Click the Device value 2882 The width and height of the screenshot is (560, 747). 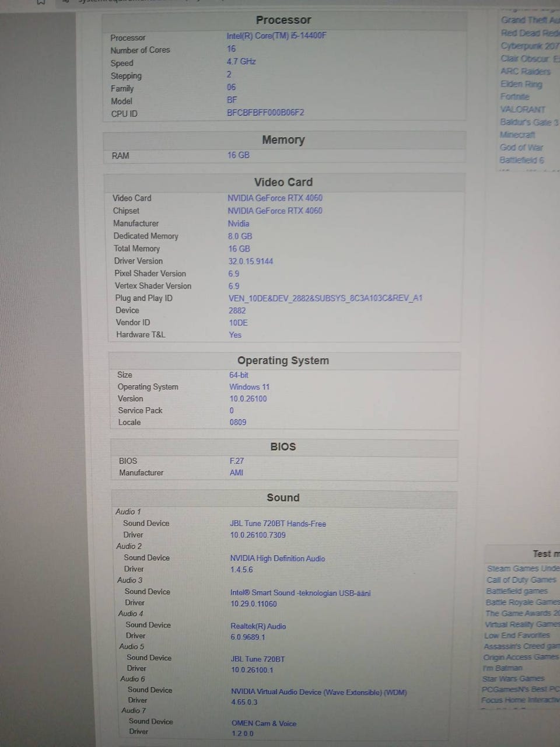click(x=237, y=310)
